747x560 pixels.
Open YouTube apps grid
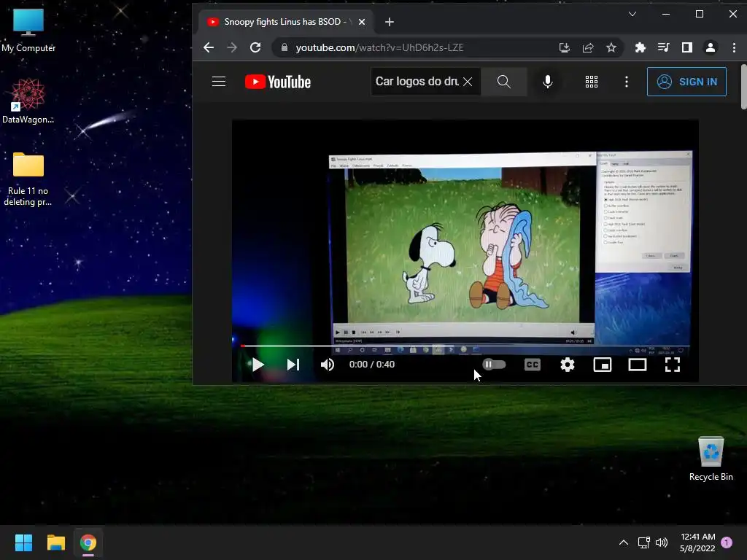coord(591,82)
